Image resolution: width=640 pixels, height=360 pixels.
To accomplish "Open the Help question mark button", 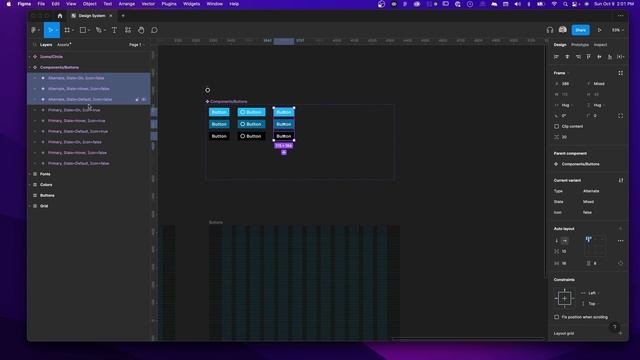I will 614,327.
